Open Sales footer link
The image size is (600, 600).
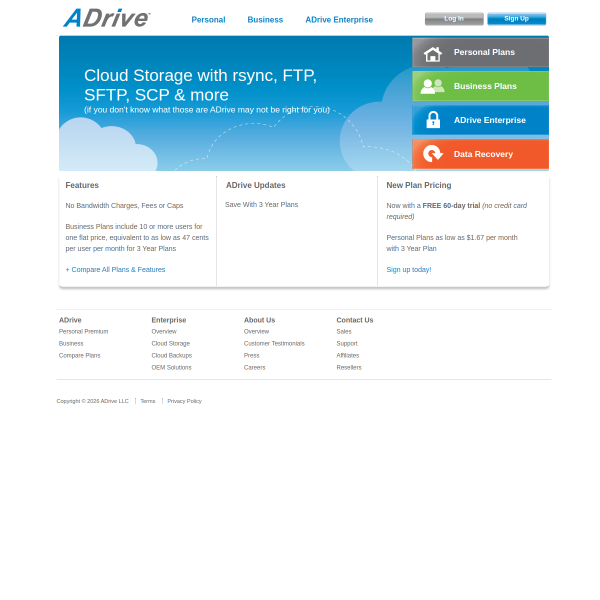344,332
